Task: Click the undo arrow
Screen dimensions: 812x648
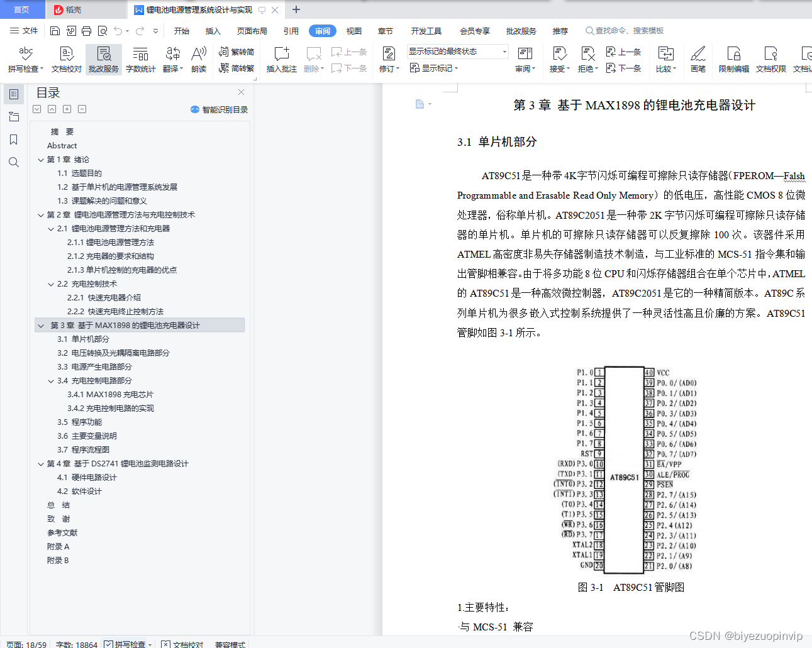Action: [118, 31]
